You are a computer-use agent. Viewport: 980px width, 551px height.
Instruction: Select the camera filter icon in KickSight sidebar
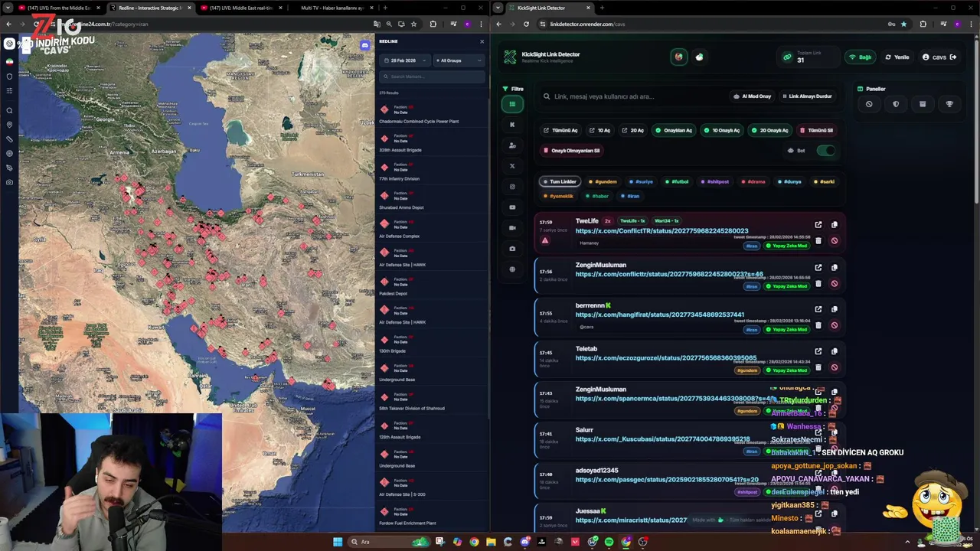512,249
